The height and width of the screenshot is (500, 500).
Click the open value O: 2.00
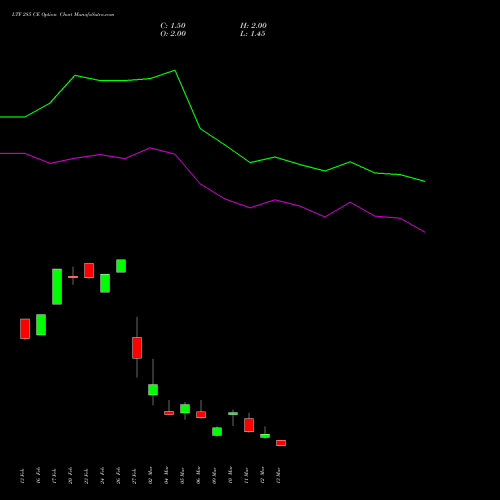(173, 34)
